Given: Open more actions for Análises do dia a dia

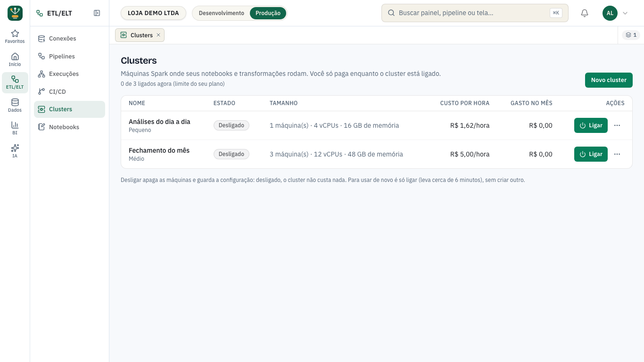Looking at the screenshot, I should tap(617, 125).
